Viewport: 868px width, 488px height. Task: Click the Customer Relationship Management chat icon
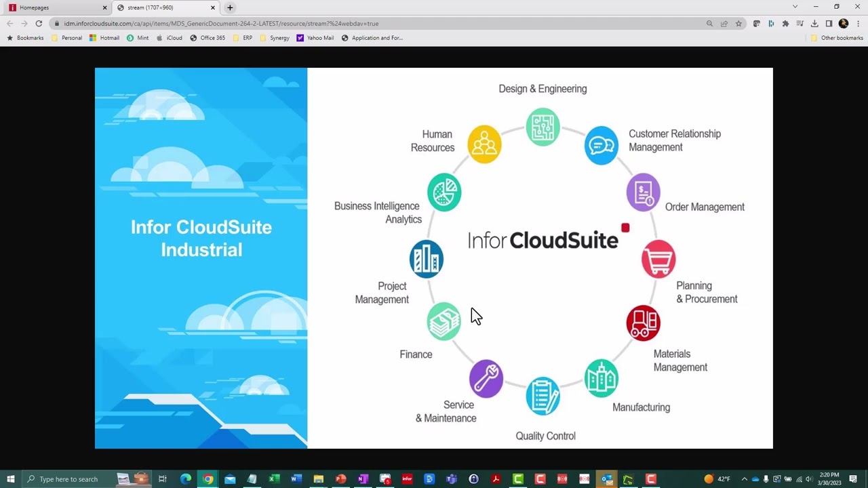pyautogui.click(x=601, y=145)
